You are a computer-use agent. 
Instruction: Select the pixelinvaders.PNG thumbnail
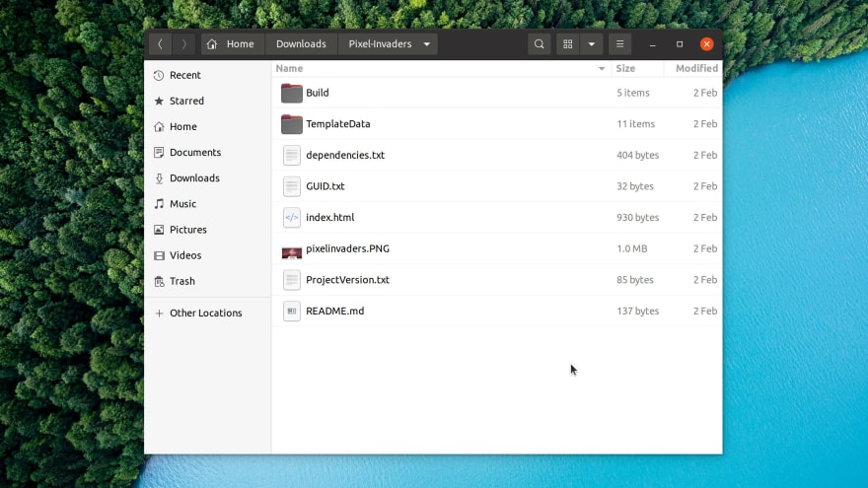[292, 252]
